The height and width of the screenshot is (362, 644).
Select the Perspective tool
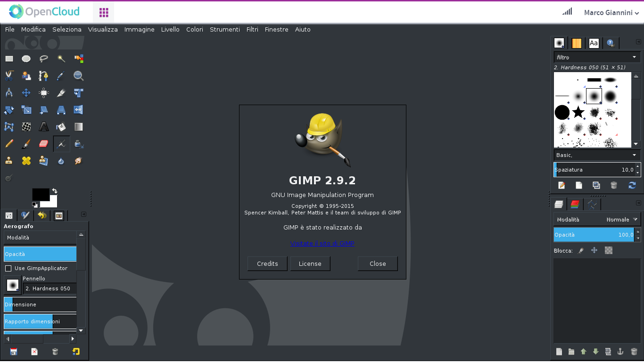[61, 110]
